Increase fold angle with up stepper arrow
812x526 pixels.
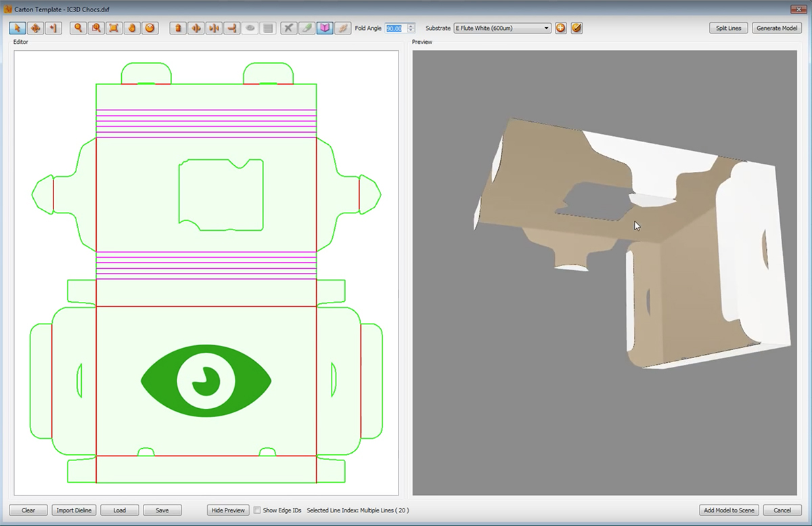point(411,26)
